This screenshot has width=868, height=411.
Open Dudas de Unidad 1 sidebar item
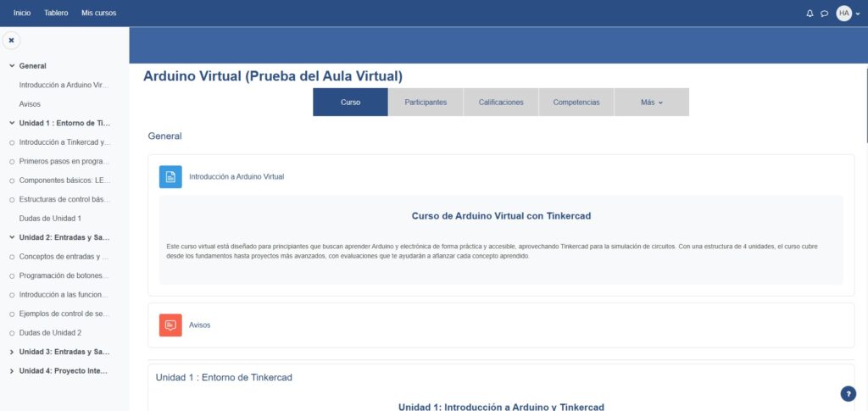tap(50, 219)
